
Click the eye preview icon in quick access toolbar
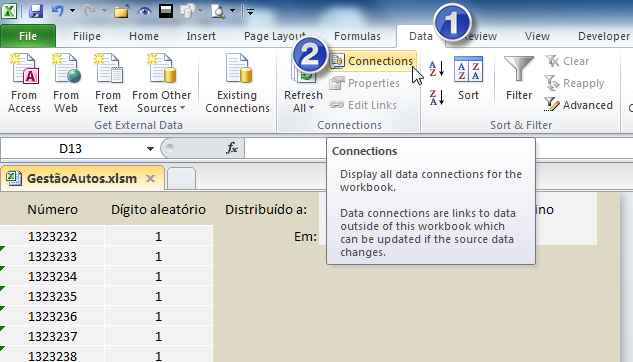[x=144, y=11]
